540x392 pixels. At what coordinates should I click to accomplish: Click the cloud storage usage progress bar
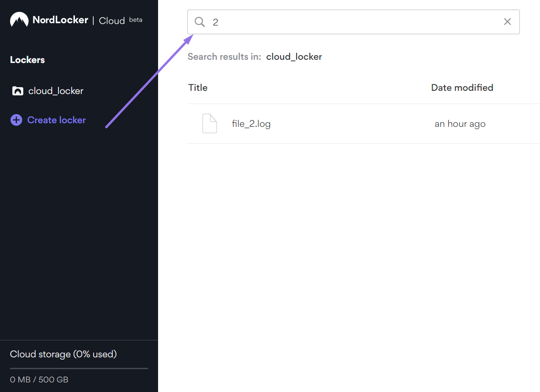79,368
